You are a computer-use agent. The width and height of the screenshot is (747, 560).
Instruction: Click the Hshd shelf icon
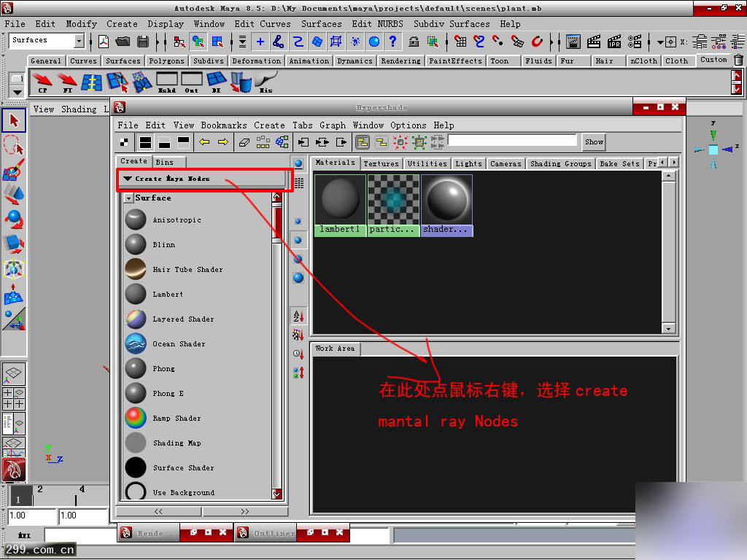pos(167,82)
